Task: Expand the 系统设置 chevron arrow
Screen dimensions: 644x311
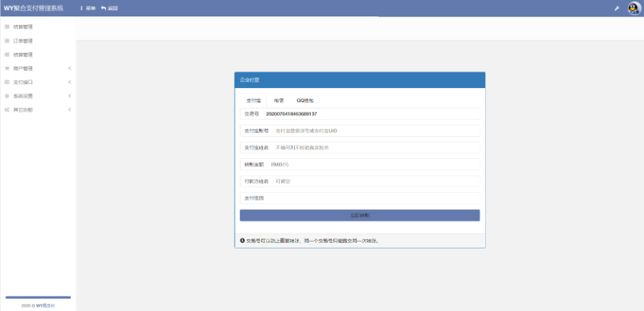Action: pyautogui.click(x=69, y=96)
